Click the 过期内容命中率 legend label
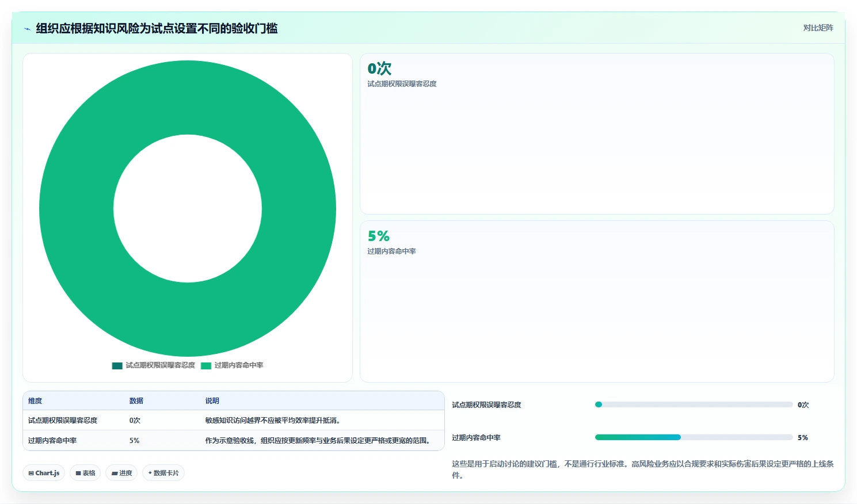The image size is (857, 504). click(x=239, y=365)
